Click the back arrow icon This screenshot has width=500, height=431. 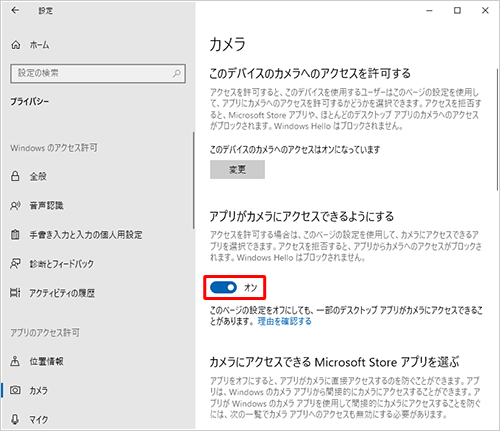tap(15, 10)
